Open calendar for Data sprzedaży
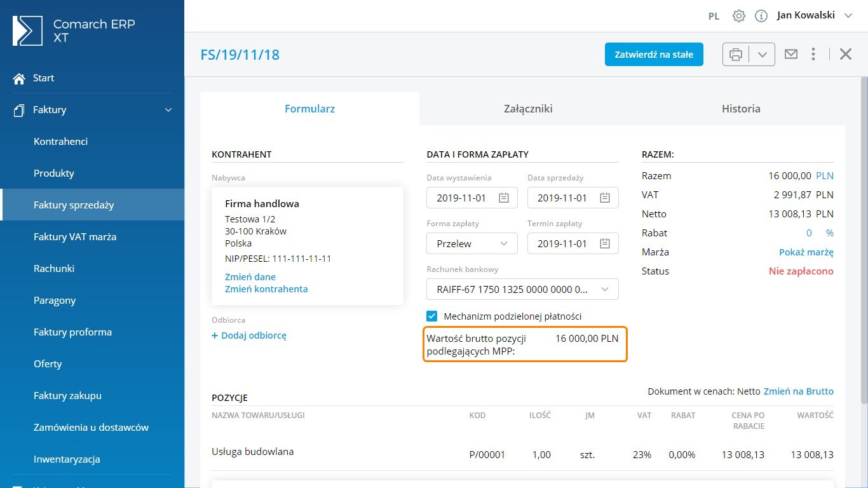868x488 pixels. [605, 198]
